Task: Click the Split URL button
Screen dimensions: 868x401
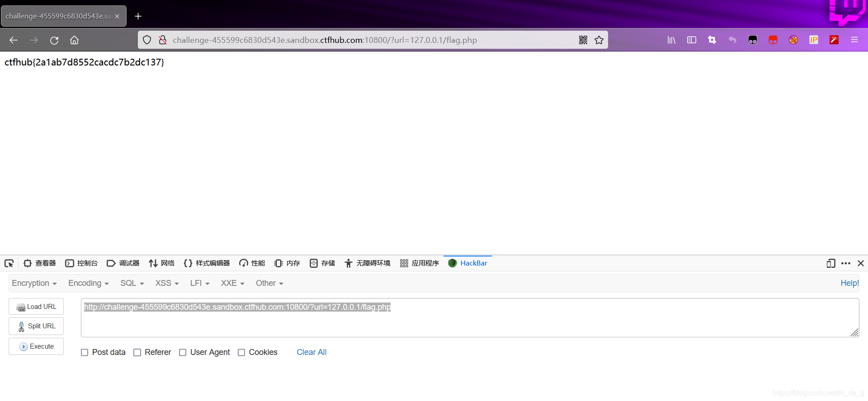Action: coord(36,326)
